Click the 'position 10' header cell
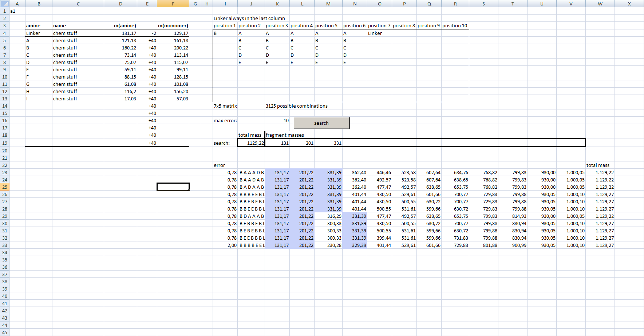The height and width of the screenshot is (336, 644). (x=455, y=26)
